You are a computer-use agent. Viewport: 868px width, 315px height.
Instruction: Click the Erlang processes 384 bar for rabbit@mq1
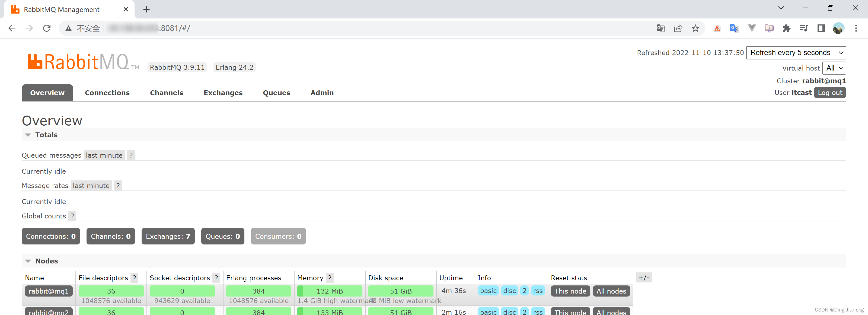[259, 291]
